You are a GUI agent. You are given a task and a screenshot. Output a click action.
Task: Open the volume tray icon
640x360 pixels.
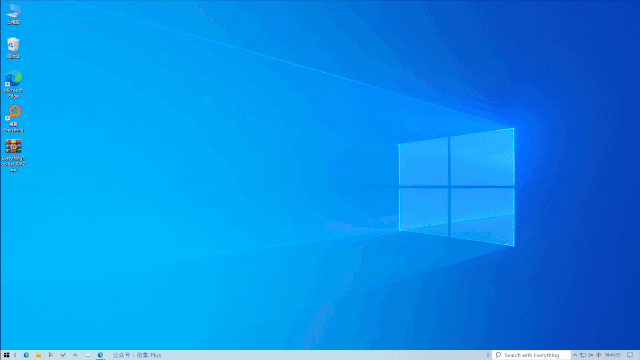[591, 355]
